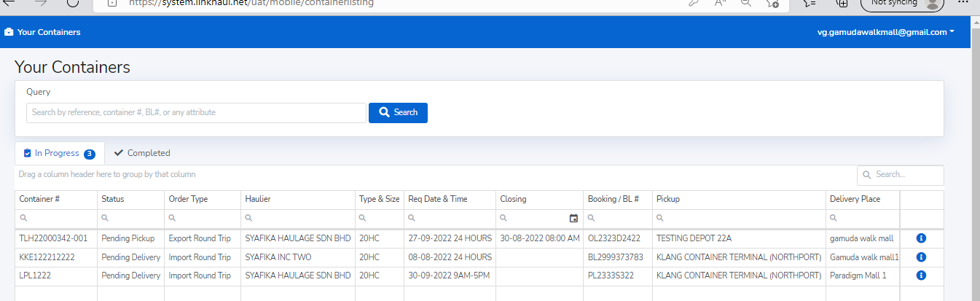Open calendar picker in Closing filter

(573, 218)
